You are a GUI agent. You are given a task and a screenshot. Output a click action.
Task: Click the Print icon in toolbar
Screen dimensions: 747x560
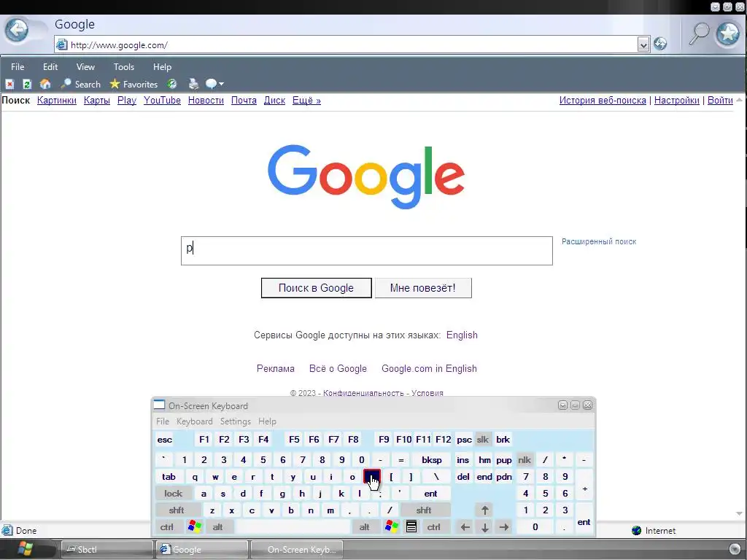click(193, 85)
